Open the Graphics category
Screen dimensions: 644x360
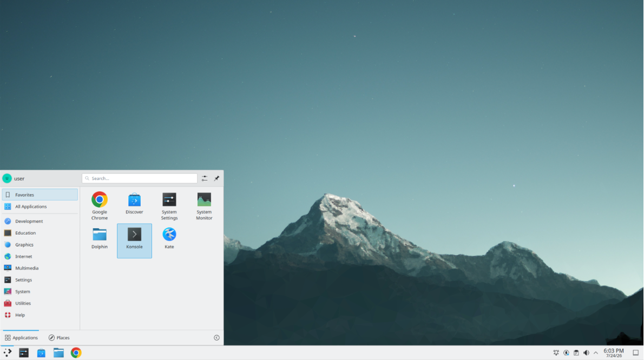[40, 245]
